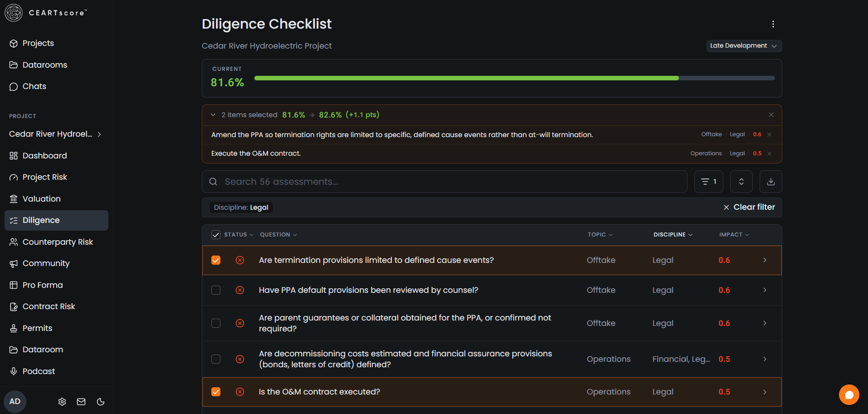
Task: Sort by the Question column header
Action: pyautogui.click(x=278, y=235)
